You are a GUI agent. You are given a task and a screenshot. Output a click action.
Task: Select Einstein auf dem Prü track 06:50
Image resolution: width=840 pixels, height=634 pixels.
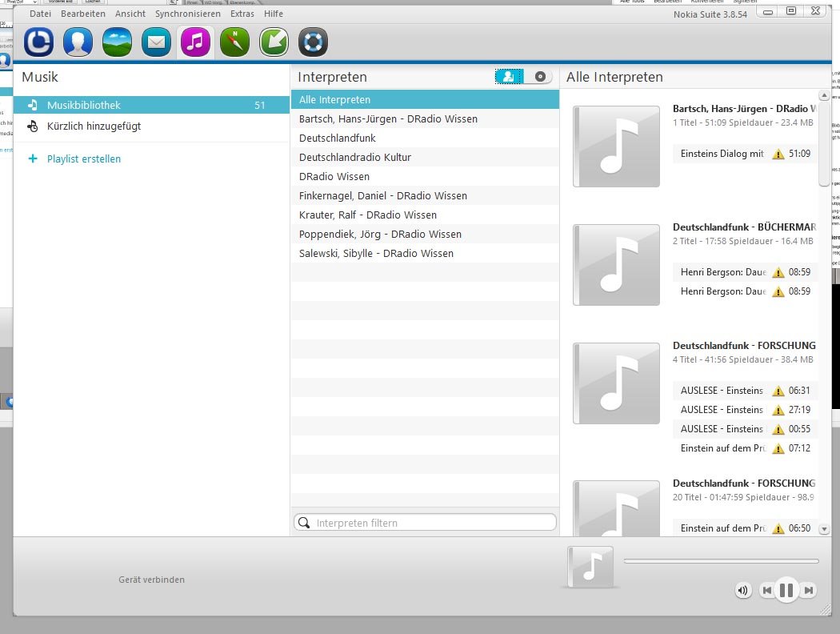[745, 528]
